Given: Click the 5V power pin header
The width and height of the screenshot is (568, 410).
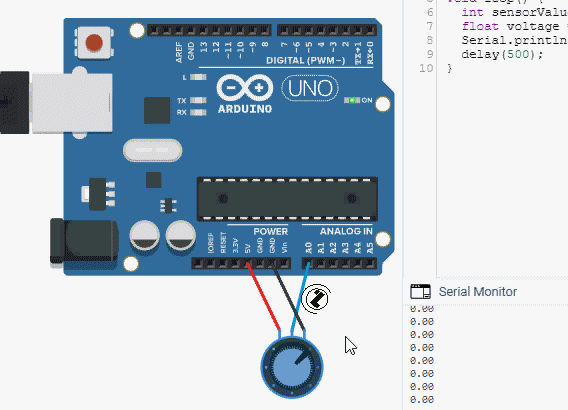Looking at the screenshot, I should point(247,263).
